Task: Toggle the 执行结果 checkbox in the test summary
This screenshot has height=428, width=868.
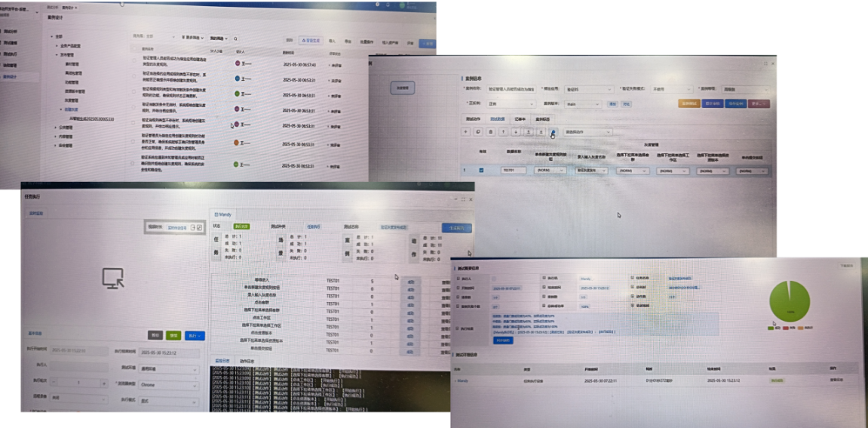Action: pyautogui.click(x=457, y=328)
